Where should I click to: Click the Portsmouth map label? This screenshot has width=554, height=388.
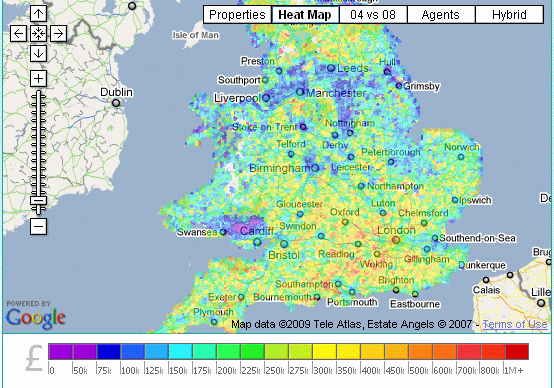pos(352,302)
